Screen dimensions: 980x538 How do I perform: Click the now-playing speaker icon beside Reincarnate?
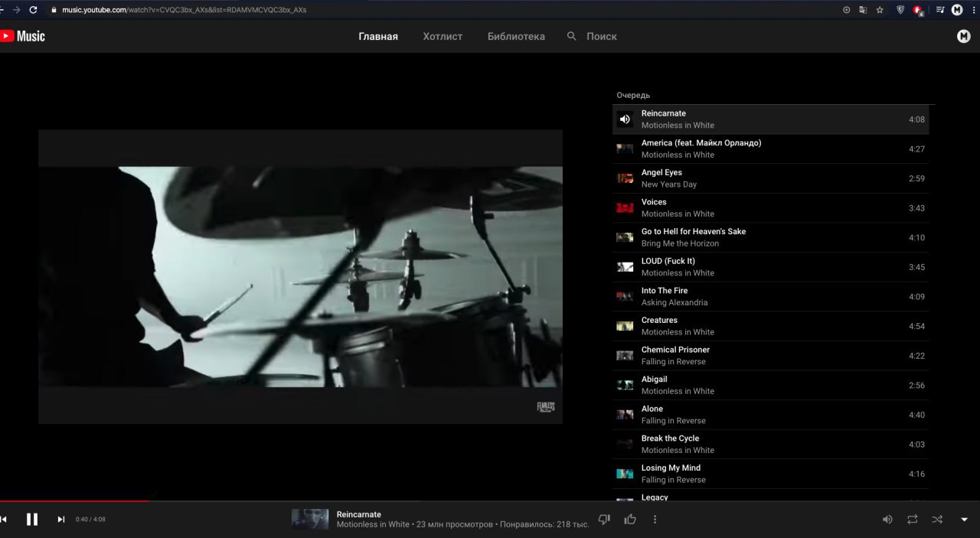tap(625, 119)
